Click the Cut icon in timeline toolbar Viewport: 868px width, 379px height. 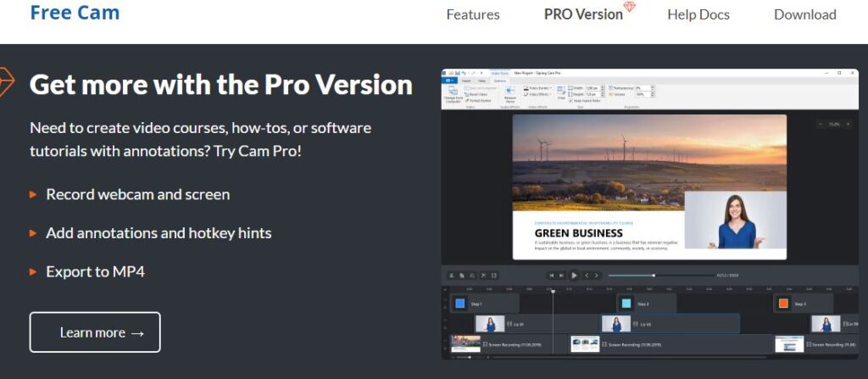click(x=452, y=276)
